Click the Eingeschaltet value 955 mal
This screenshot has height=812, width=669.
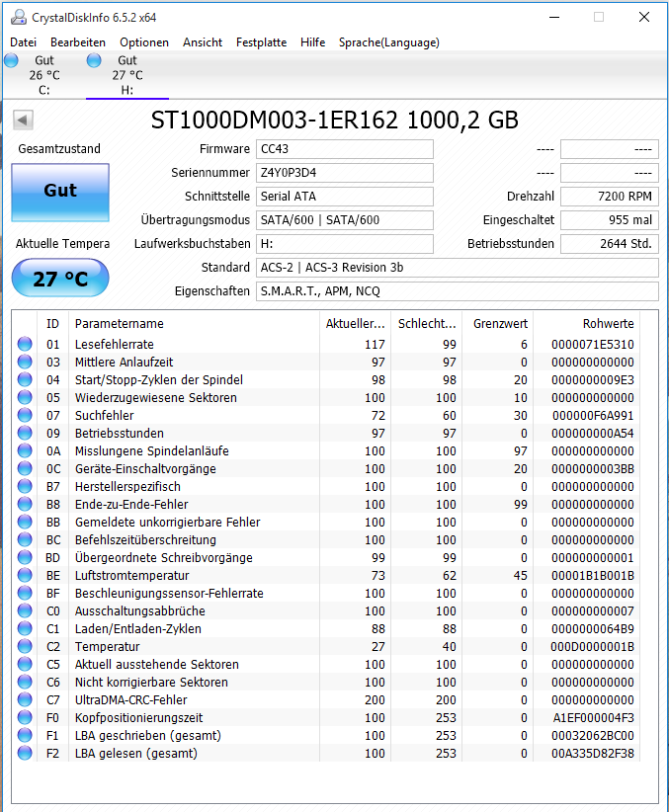coord(610,220)
